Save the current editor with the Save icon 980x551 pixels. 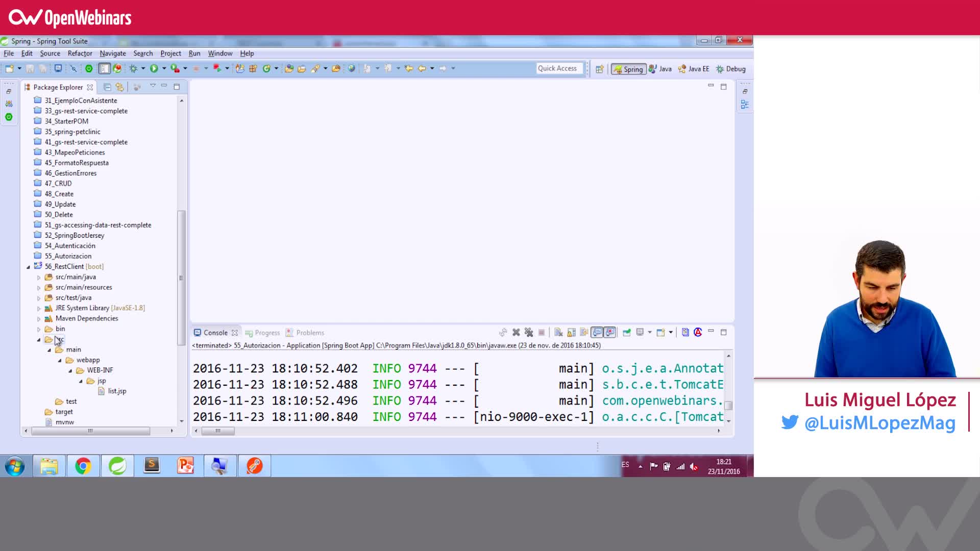pos(30,68)
